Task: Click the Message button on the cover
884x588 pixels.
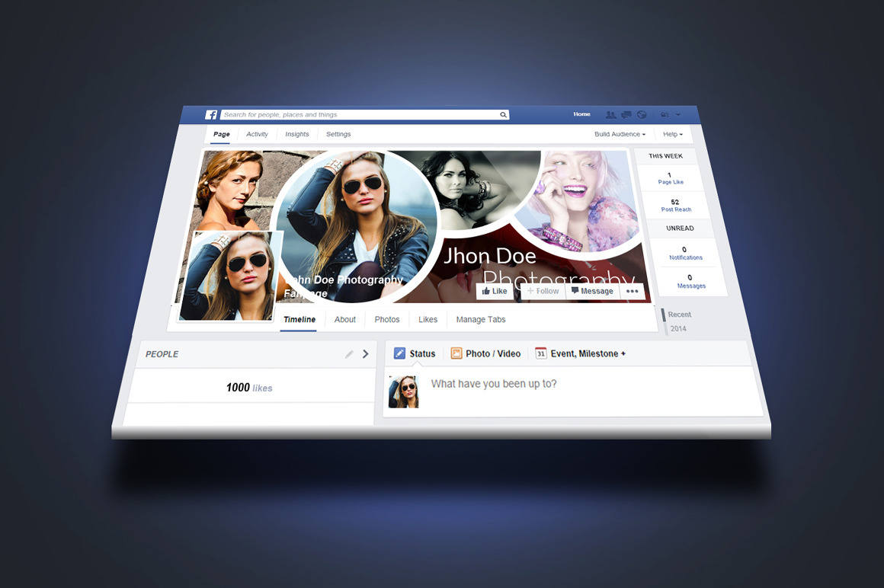Action: coord(591,291)
